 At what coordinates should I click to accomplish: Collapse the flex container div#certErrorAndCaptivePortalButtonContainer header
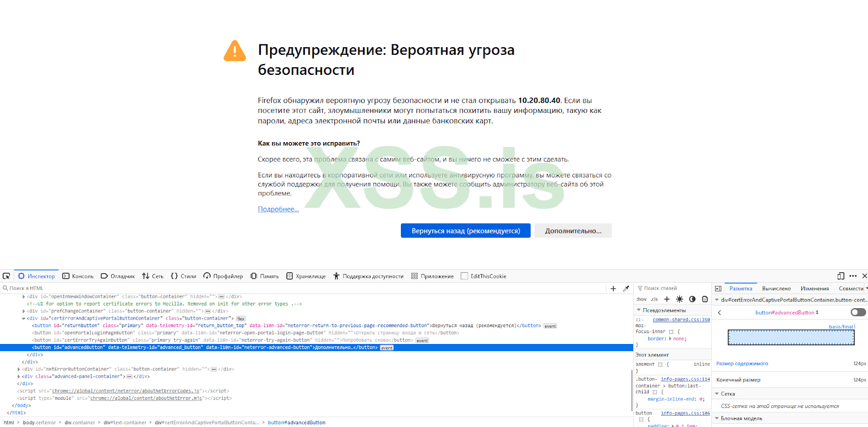pyautogui.click(x=717, y=300)
